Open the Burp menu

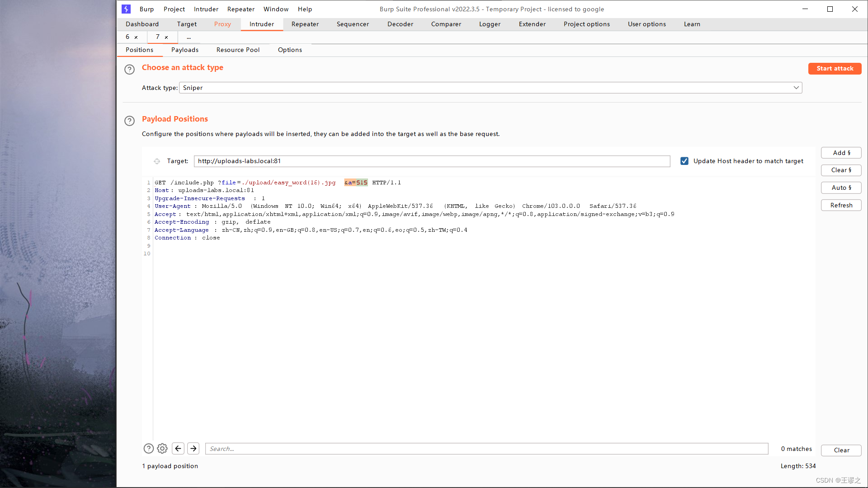pyautogui.click(x=146, y=9)
